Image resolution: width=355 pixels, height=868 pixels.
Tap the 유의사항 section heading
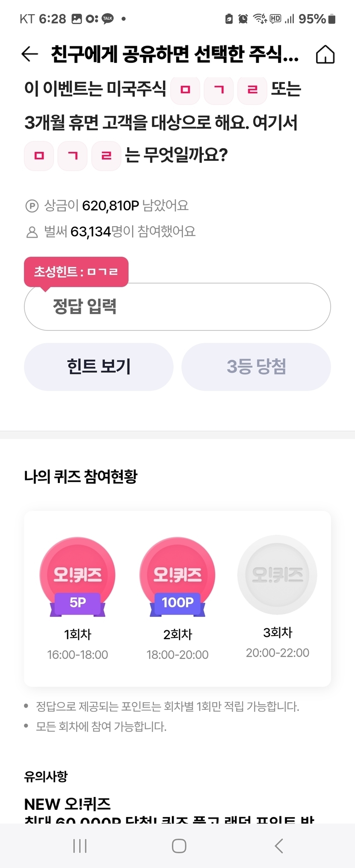pos(46,776)
